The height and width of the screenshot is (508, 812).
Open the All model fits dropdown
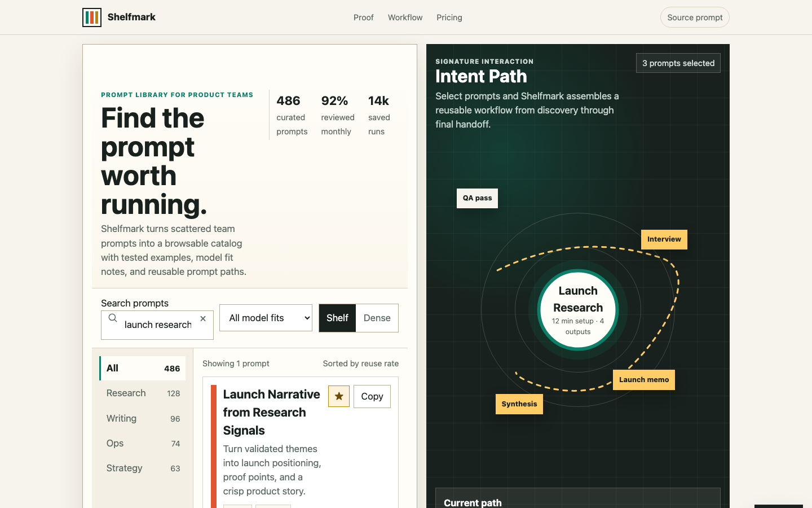[266, 318]
